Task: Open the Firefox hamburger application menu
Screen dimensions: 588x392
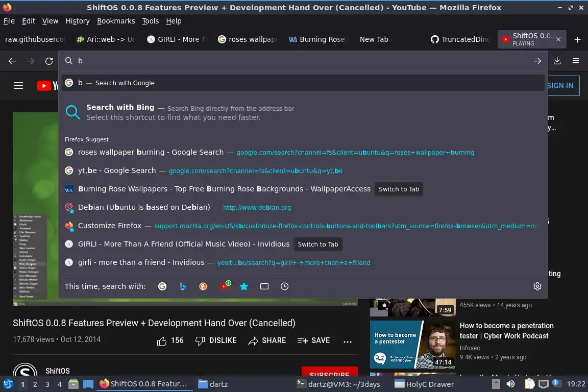Action: pyautogui.click(x=576, y=61)
